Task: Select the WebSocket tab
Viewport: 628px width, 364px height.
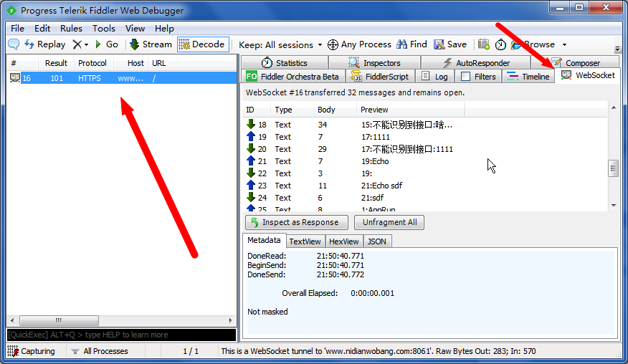Action: pyautogui.click(x=588, y=75)
